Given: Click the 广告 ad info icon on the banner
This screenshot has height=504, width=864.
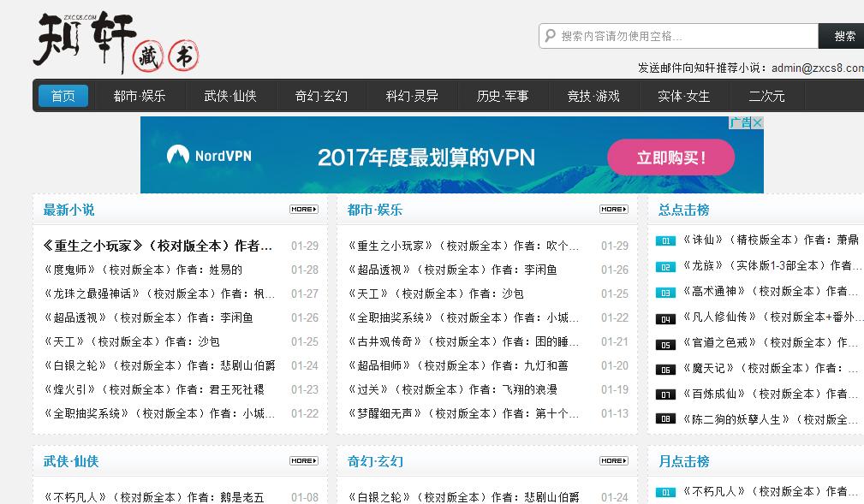Looking at the screenshot, I should click(741, 122).
